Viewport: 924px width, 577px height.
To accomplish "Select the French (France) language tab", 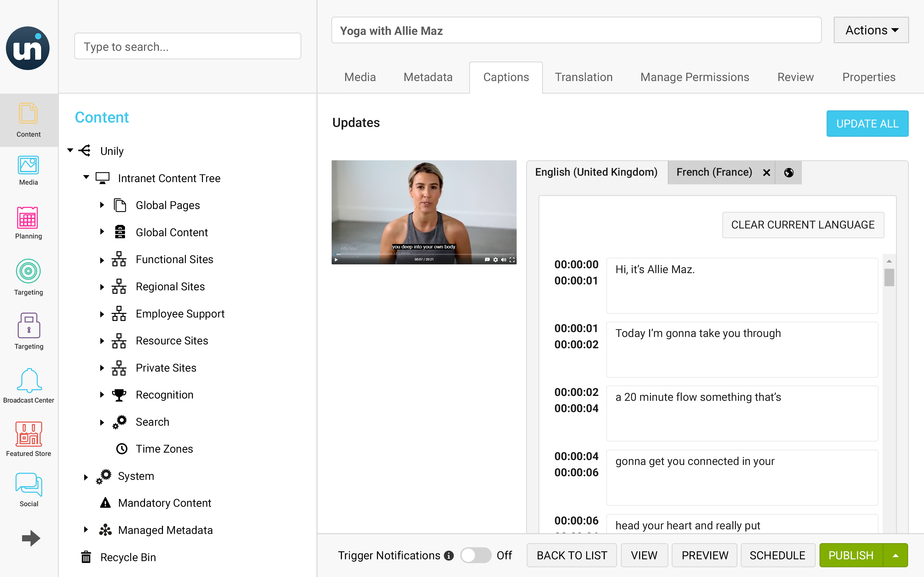I will (x=714, y=173).
